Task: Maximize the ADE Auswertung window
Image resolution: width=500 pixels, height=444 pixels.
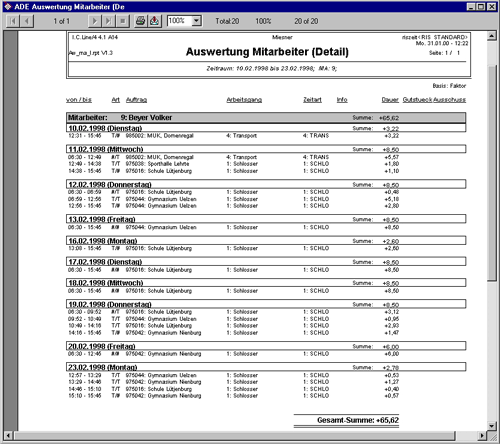Action: pos(481,7)
